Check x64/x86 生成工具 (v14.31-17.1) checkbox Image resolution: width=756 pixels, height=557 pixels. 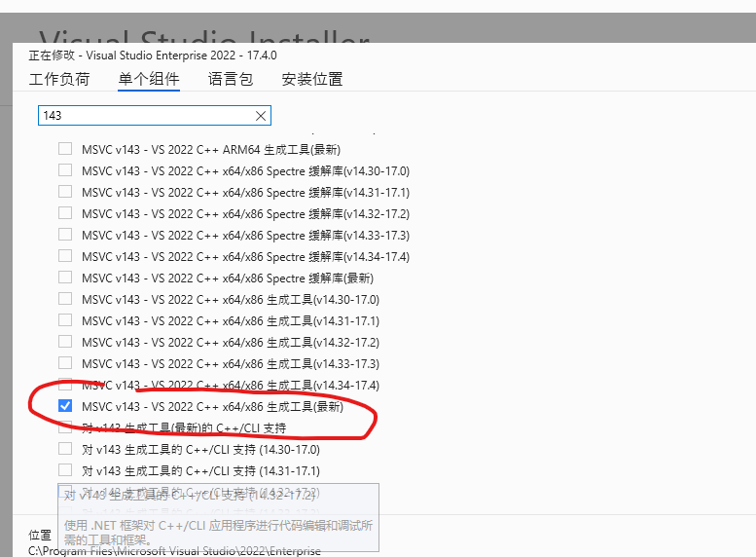[x=65, y=320]
